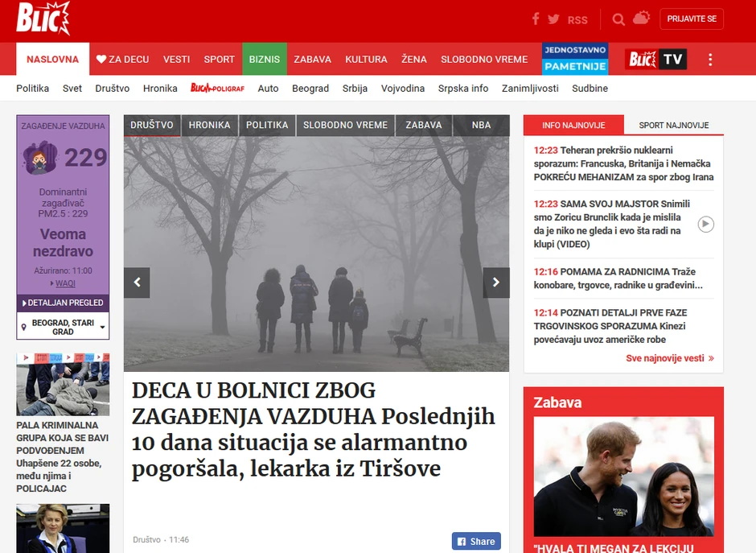The image size is (756, 553).
Task: Check weather via the cloud icon
Action: 641,18
